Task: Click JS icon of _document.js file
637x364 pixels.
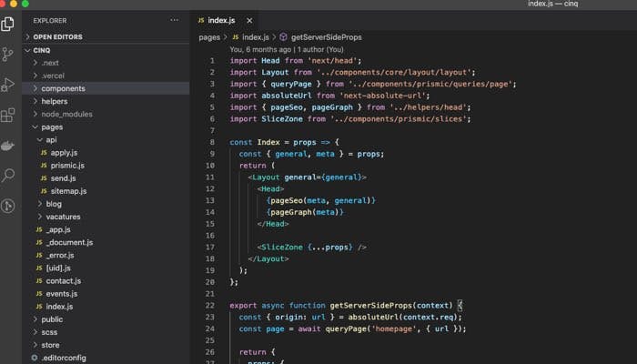Action: 39,243
